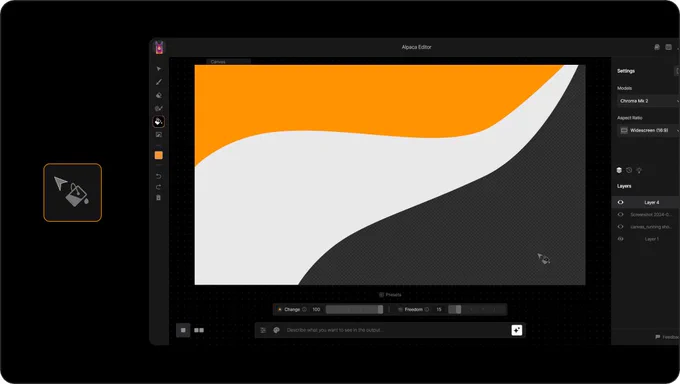The height and width of the screenshot is (384, 680).
Task: Toggle visibility of the canvas_running layer
Action: [x=621, y=226]
